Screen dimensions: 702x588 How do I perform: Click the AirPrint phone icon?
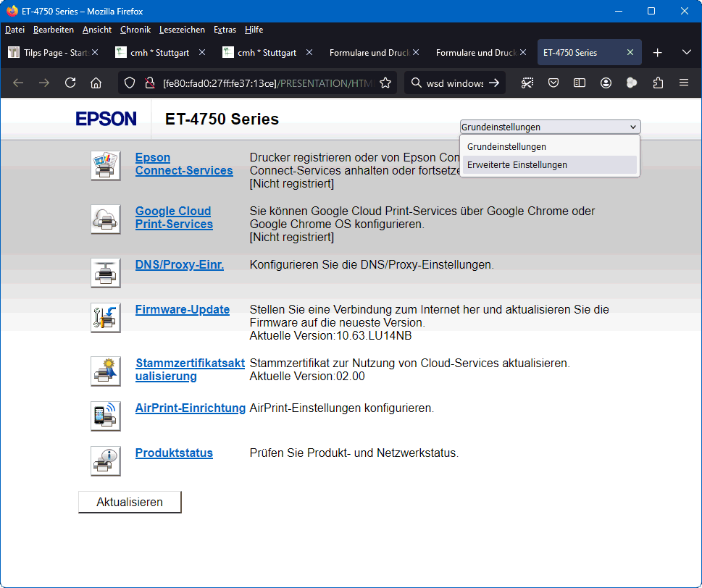(105, 416)
